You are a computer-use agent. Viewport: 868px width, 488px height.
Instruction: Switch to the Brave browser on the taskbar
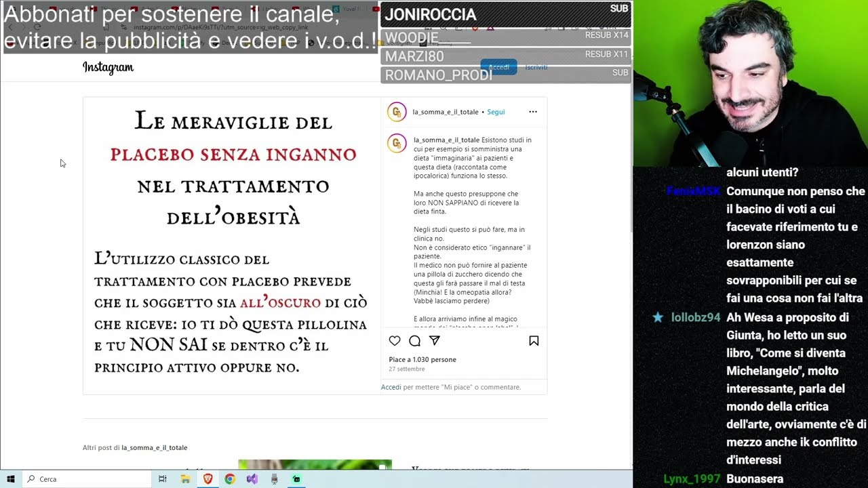(208, 479)
